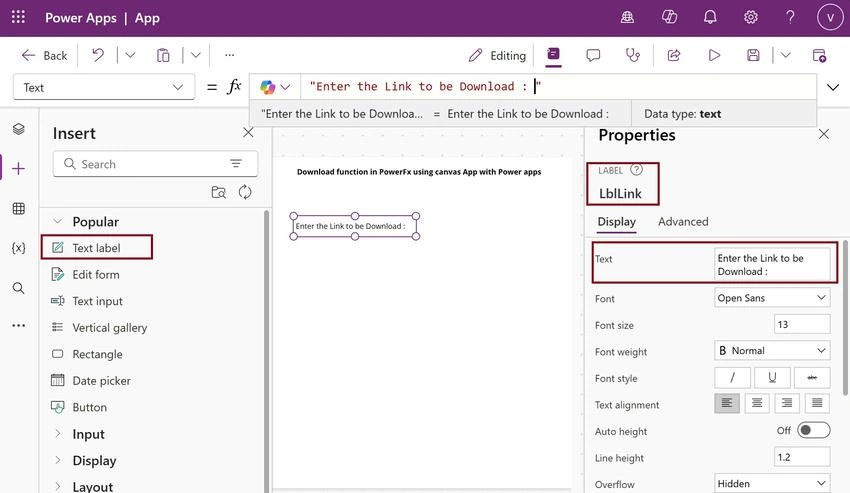Click the Insert panel Search field
850x493 pixels.
tap(156, 164)
